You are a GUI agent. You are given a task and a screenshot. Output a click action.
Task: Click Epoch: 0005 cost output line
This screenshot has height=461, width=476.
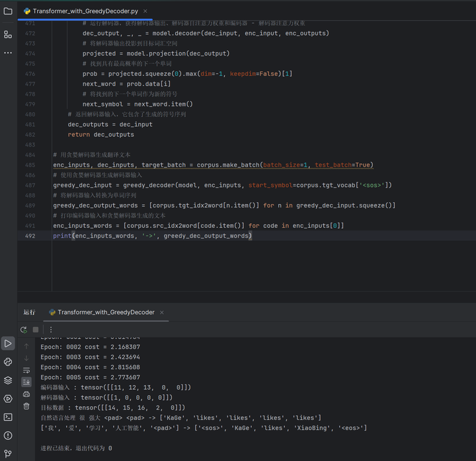pyautogui.click(x=90, y=377)
